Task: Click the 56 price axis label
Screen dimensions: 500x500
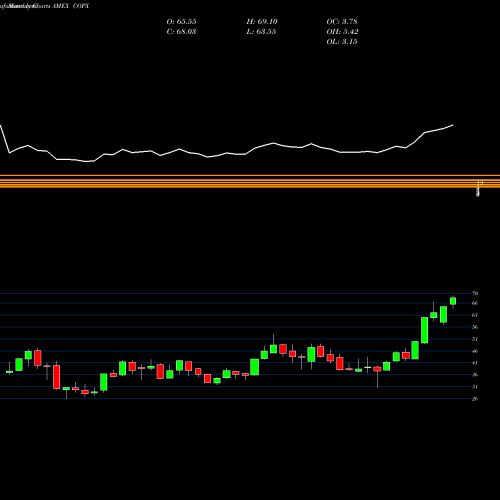Action: (475, 327)
